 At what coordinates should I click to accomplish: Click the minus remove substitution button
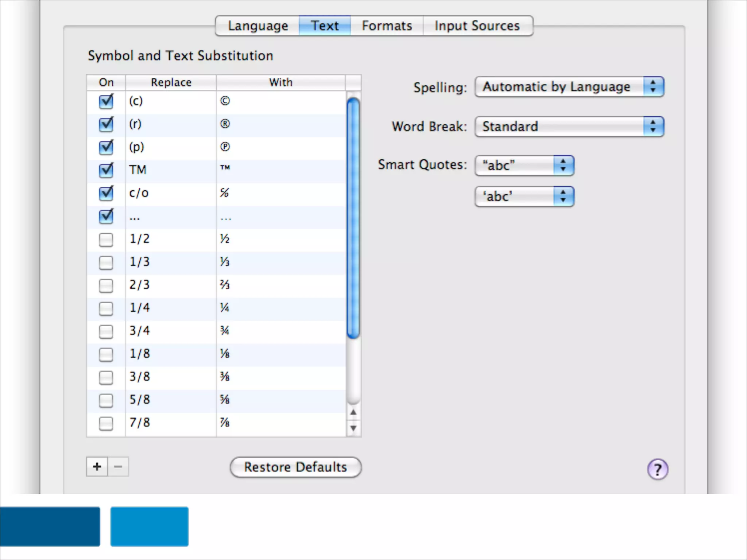click(118, 467)
